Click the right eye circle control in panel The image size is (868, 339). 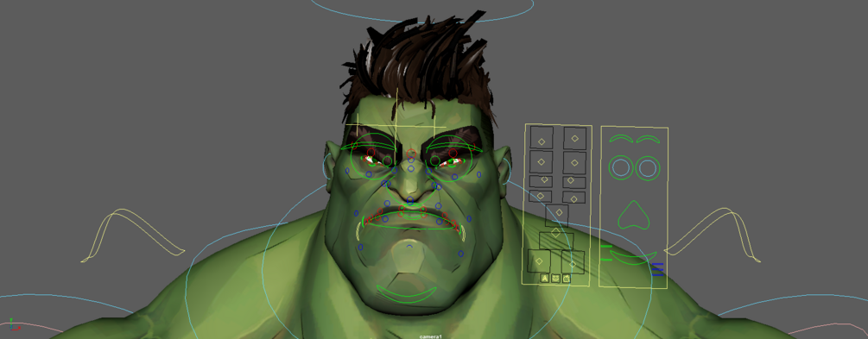coord(647,167)
